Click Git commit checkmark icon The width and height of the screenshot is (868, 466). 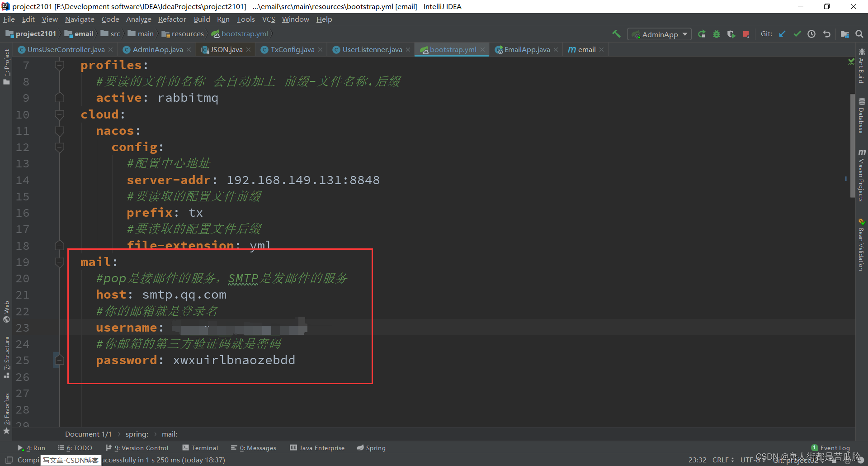point(797,34)
